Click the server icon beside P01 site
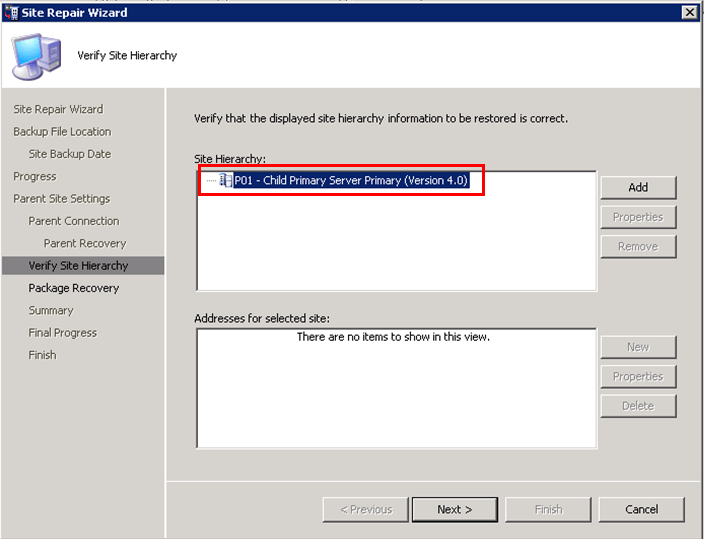The width and height of the screenshot is (704, 539). 225,181
